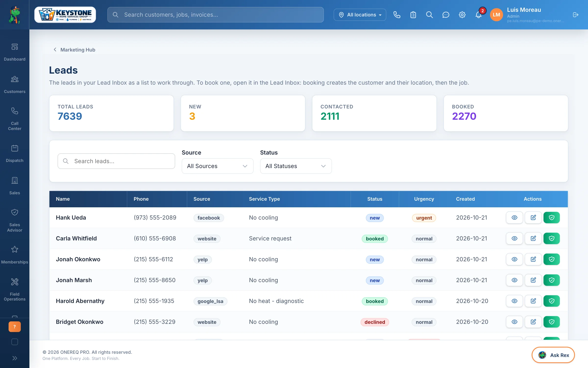Screen dimensions: 588x368
Task: Click green shield button for Bridget Okonkwo
Action: (x=551, y=322)
